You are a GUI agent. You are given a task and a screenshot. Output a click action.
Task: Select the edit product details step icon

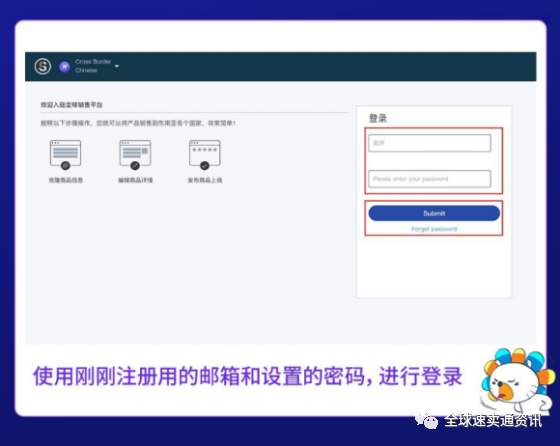[x=135, y=155]
